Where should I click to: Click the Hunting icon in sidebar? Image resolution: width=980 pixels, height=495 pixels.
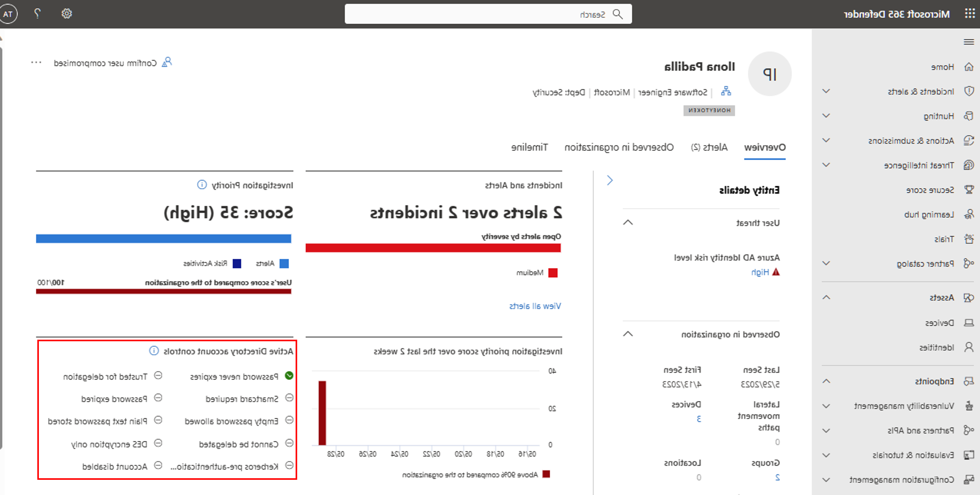pos(969,116)
